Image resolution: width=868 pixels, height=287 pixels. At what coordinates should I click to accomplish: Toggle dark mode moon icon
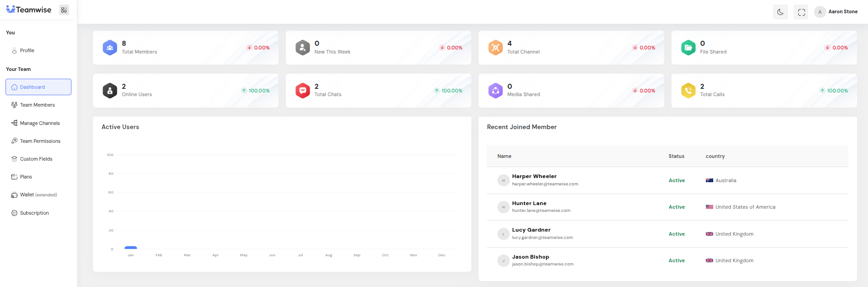pyautogui.click(x=780, y=12)
